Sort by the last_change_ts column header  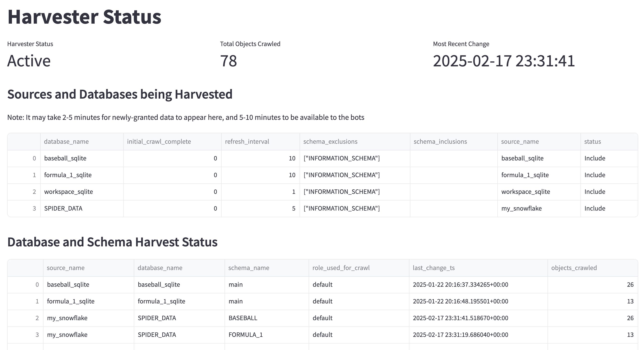(x=434, y=268)
